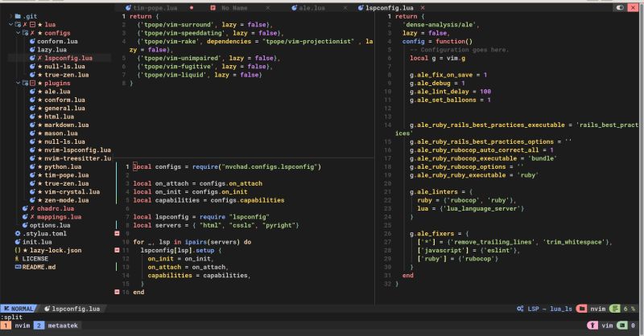The width and height of the screenshot is (644, 336).
Task: Collapse the configs folder chevron
Action: coord(18,33)
